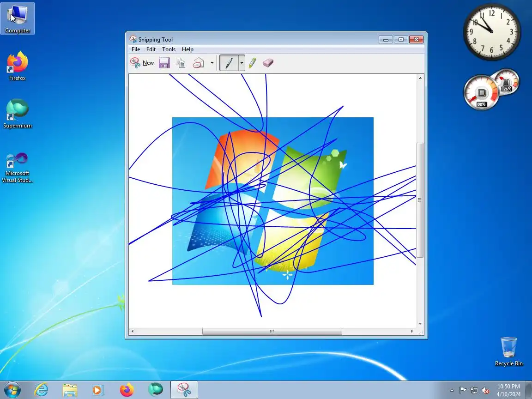Save the snip with the floppy icon
Viewport: 532px width, 399px height.
[x=164, y=63]
